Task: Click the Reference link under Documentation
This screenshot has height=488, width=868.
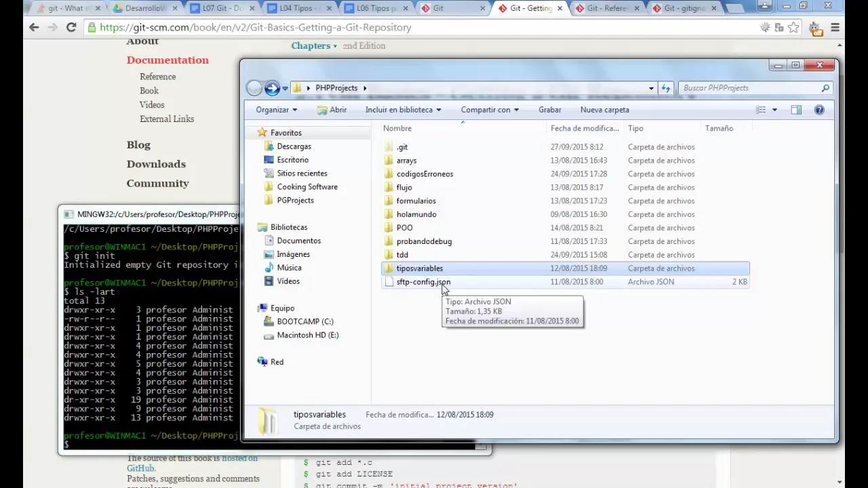Action: [158, 77]
